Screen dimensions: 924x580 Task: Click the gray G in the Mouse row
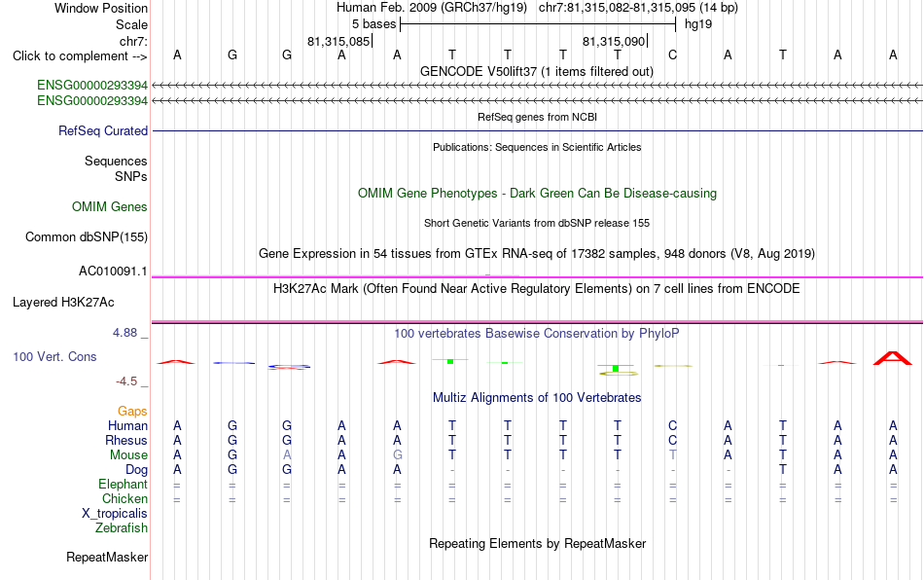397,455
